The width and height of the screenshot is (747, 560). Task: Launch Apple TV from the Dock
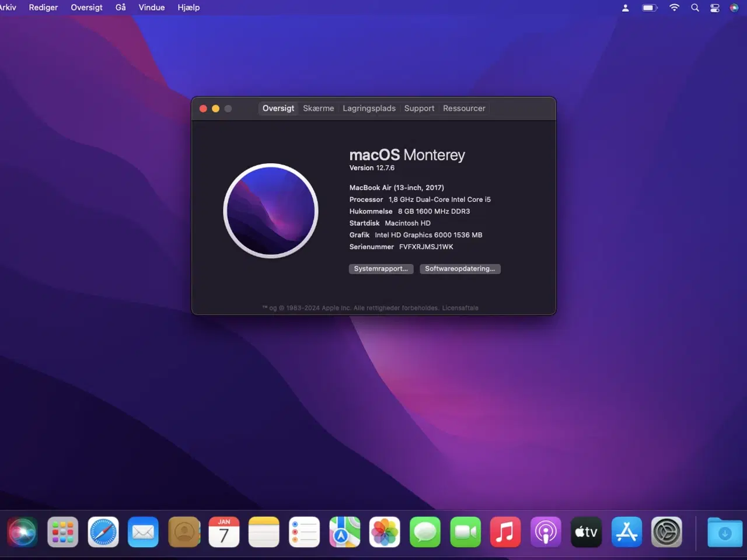pos(586,532)
